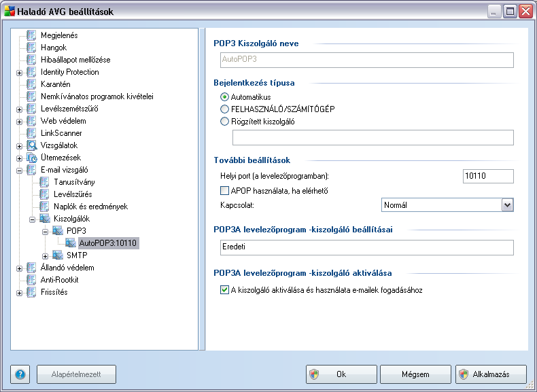Click the Karantén tree icon
This screenshot has height=392, width=537.
[31, 84]
